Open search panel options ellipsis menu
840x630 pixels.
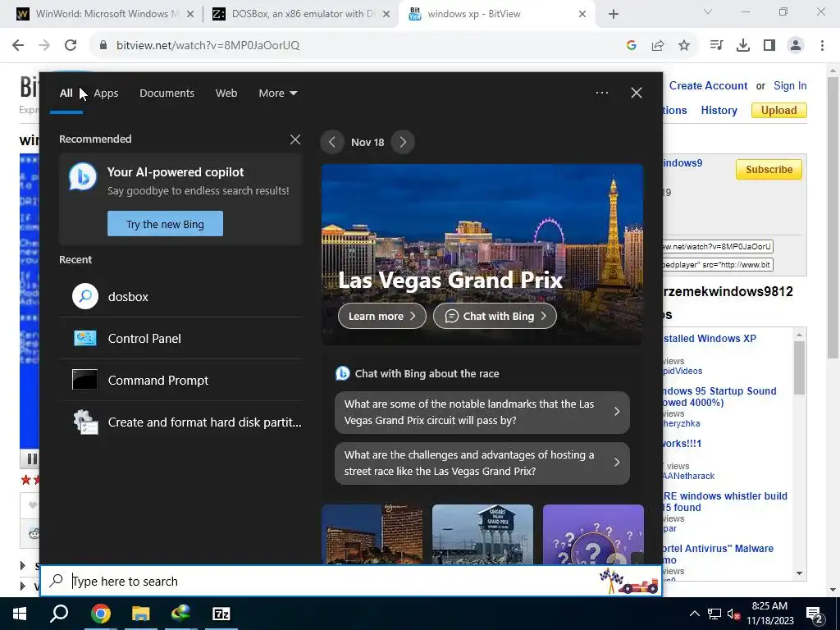point(601,93)
